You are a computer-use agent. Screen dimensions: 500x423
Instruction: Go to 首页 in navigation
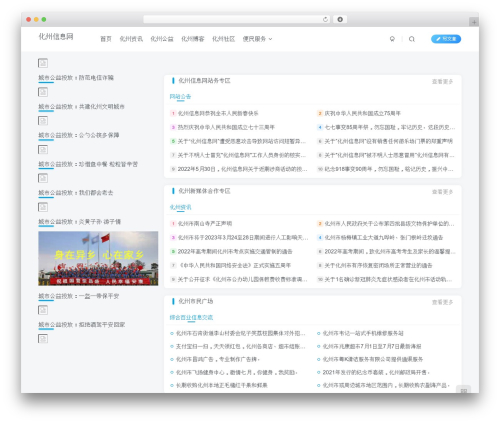106,39
